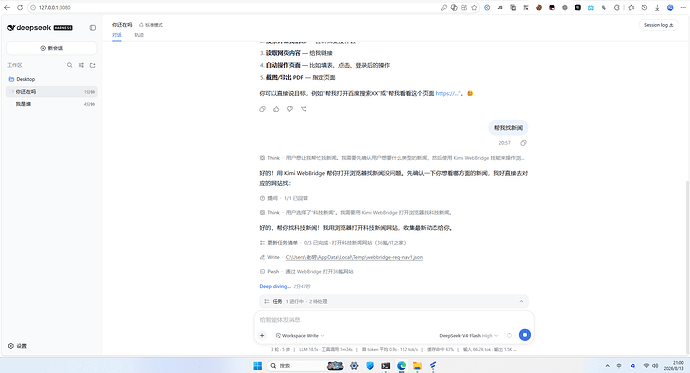This screenshot has width=690, height=373.
Task: Click the page's vertical scrollbar
Action: [687, 266]
